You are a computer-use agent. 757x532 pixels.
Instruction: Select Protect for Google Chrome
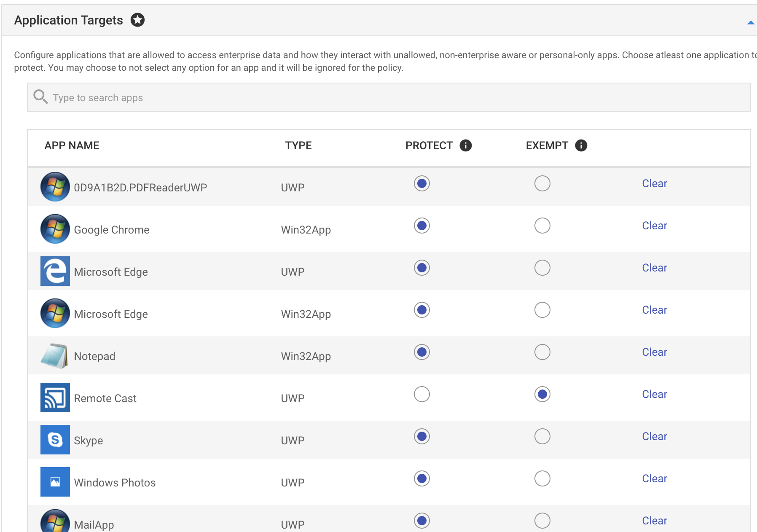(x=421, y=226)
